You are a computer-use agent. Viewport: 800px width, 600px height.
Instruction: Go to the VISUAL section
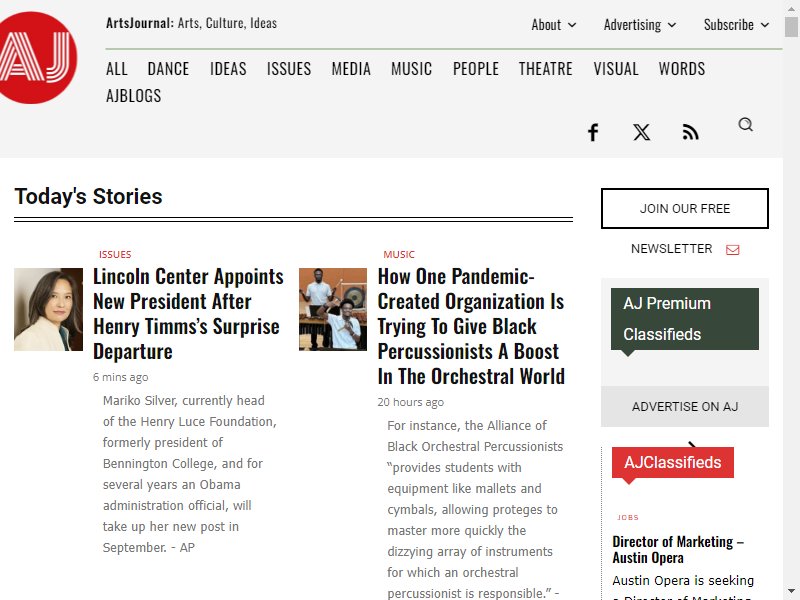616,68
